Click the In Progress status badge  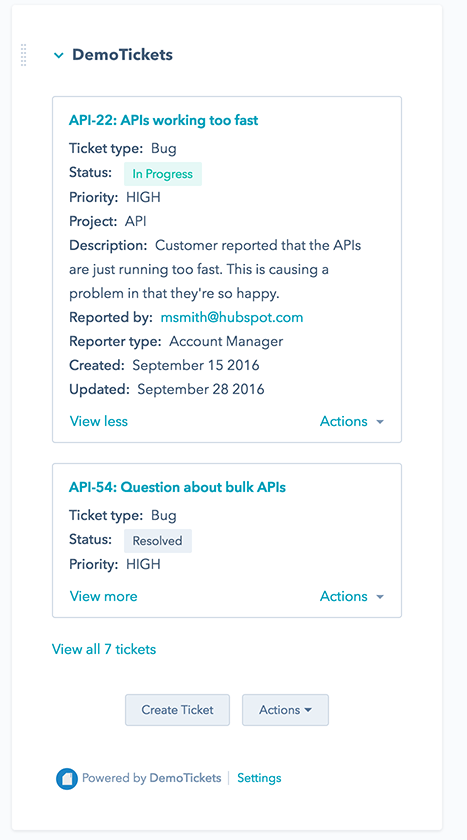pyautogui.click(x=163, y=174)
